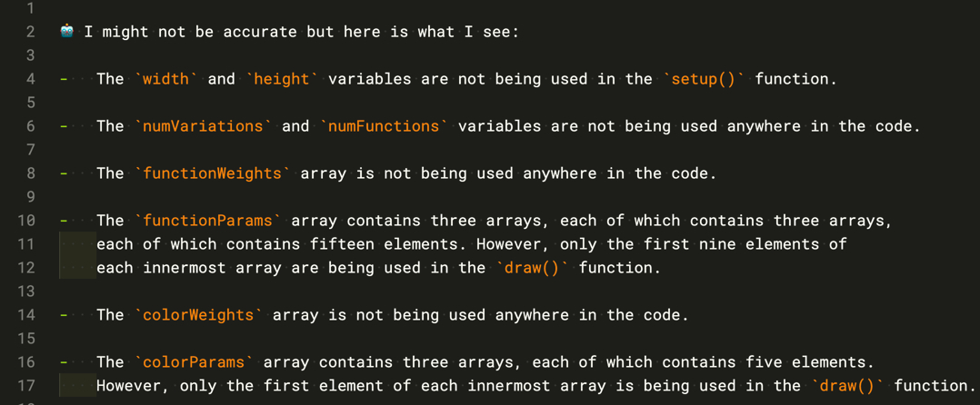
Task: Click the `colorWeights` code token
Action: point(198,315)
